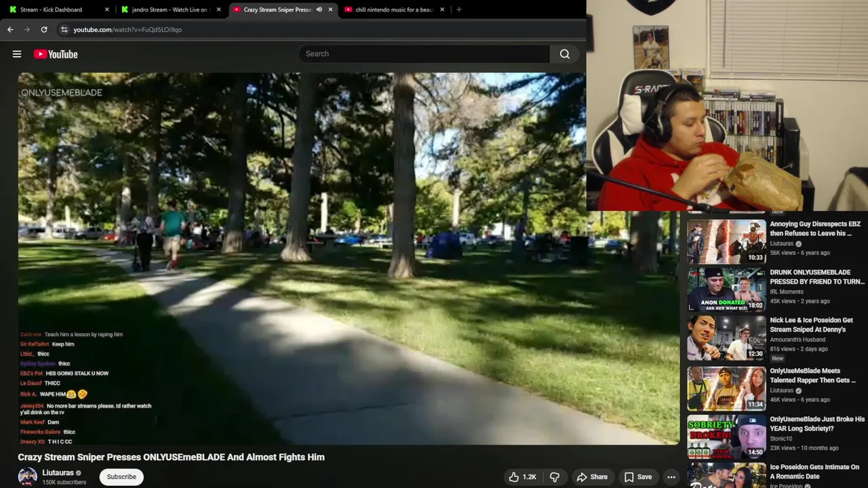The height and width of the screenshot is (488, 868).
Task: Switch to the chill nintendo music tab
Action: click(x=394, y=9)
